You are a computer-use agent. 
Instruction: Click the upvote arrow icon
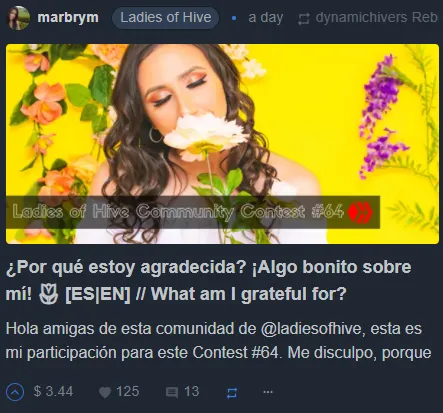pyautogui.click(x=15, y=392)
